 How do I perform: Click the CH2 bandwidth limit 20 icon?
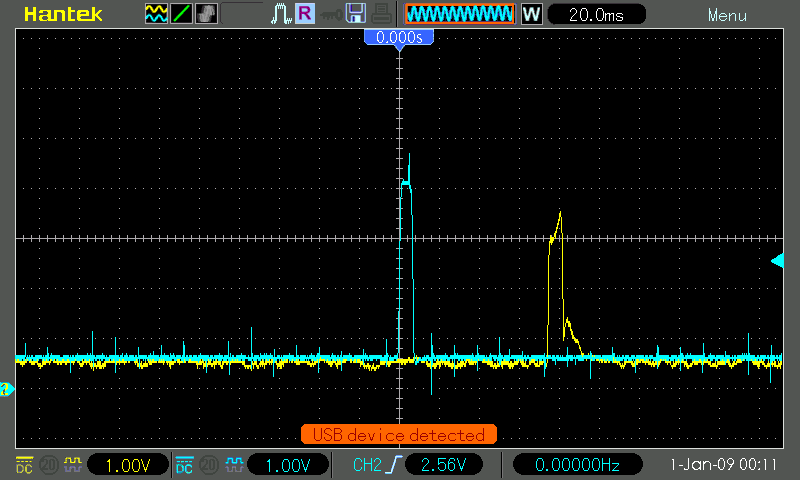pos(208,465)
